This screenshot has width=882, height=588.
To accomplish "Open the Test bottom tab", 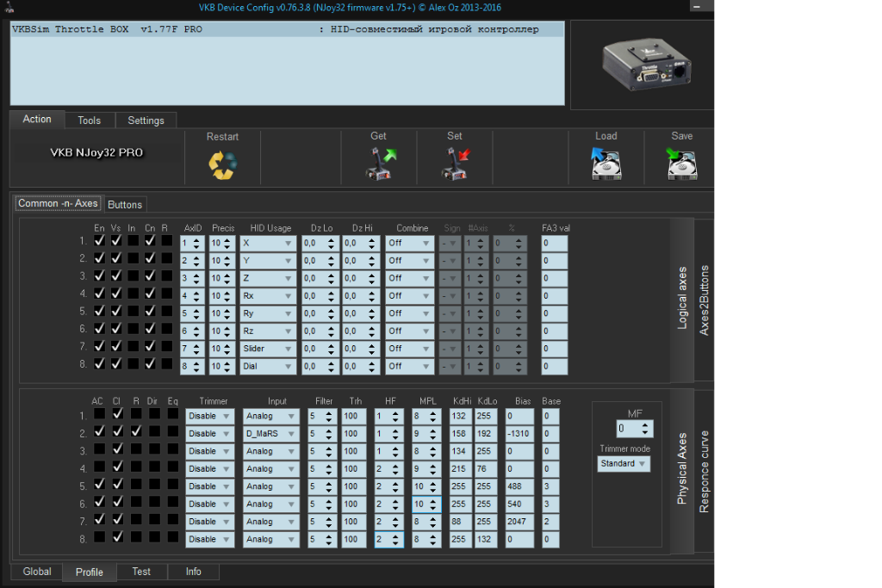I will [x=141, y=572].
